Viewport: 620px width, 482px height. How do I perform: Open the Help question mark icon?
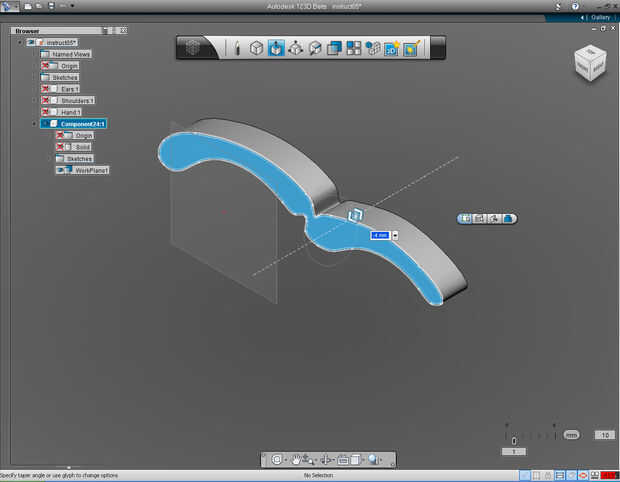click(x=575, y=6)
